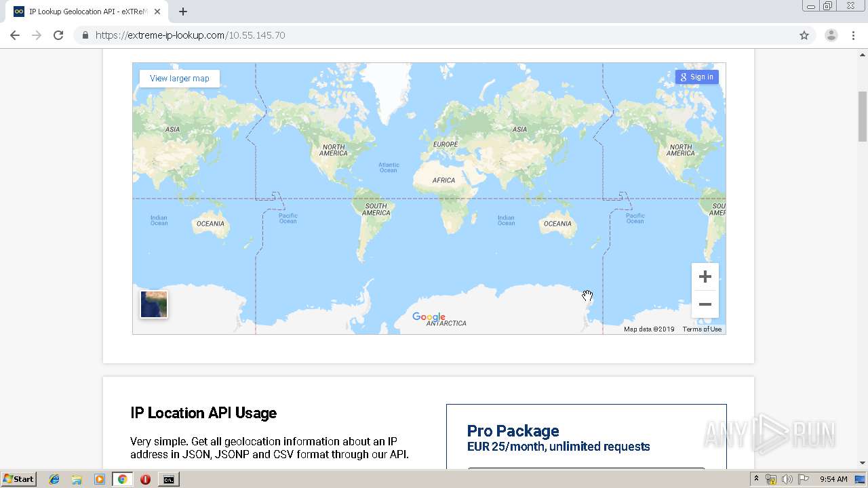Open a new browser tab
Image resolution: width=868 pixels, height=488 pixels.
(x=183, y=12)
